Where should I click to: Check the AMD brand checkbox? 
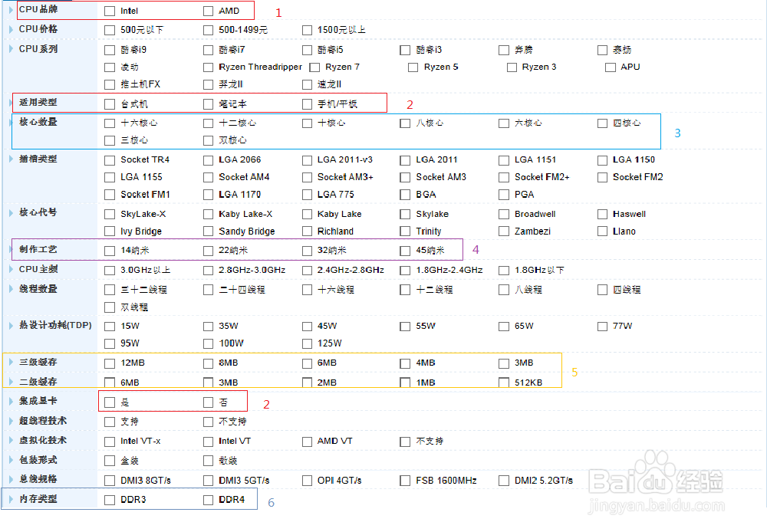coord(209,11)
